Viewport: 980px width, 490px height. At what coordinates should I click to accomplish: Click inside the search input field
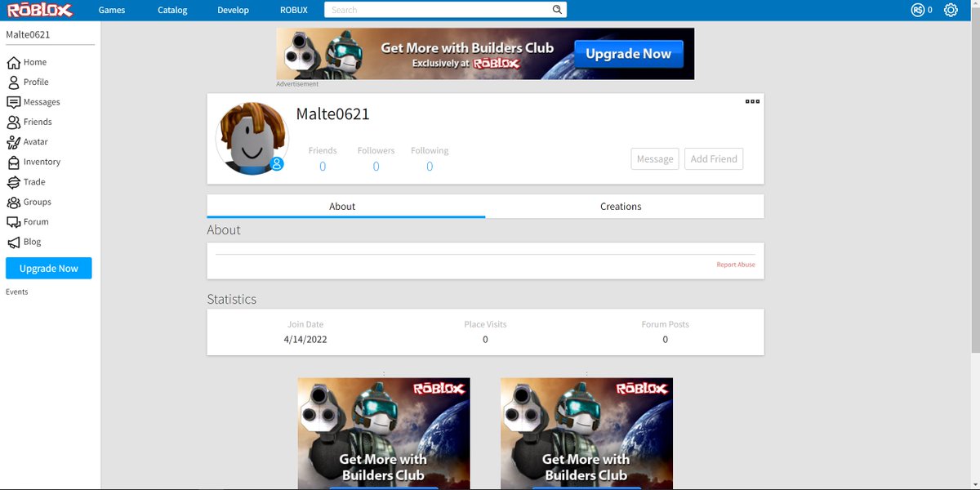(x=437, y=10)
